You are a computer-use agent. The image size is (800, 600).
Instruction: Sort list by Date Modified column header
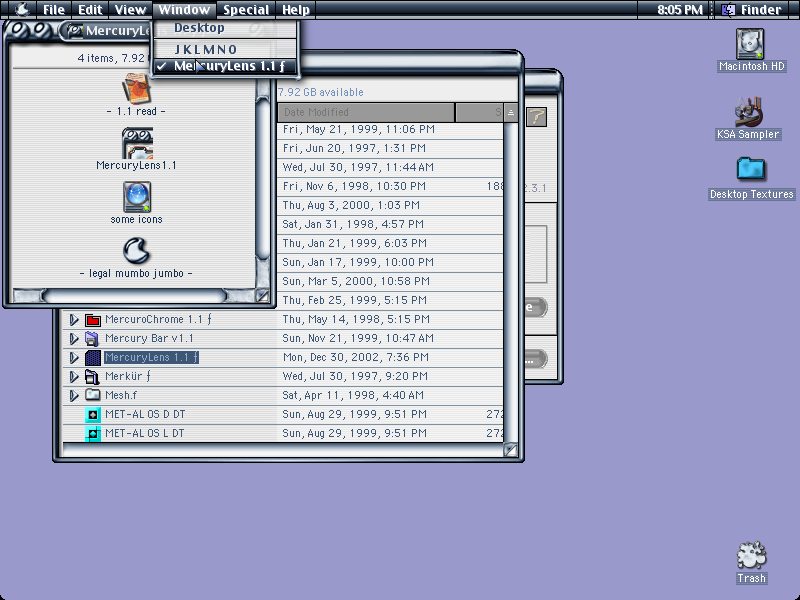(366, 112)
